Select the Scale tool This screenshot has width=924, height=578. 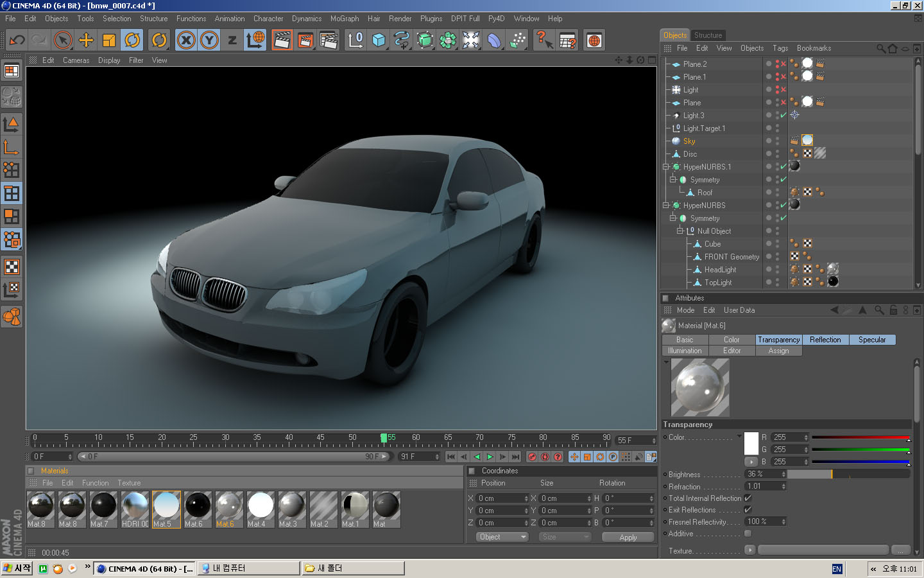click(x=109, y=40)
